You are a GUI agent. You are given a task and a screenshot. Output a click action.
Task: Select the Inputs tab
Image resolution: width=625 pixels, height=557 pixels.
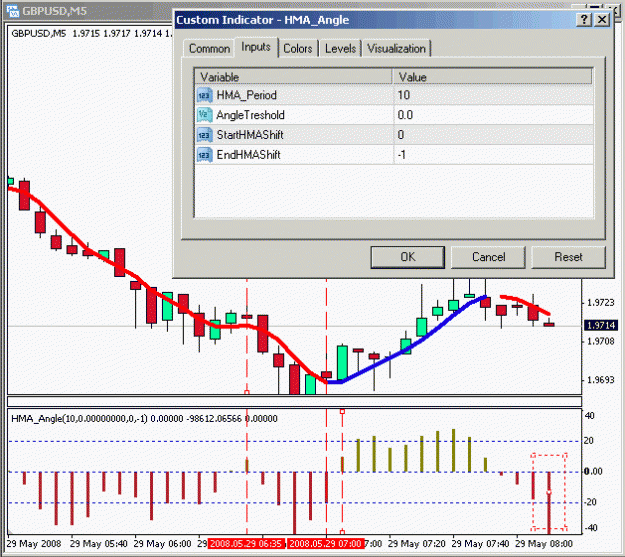pos(256,47)
